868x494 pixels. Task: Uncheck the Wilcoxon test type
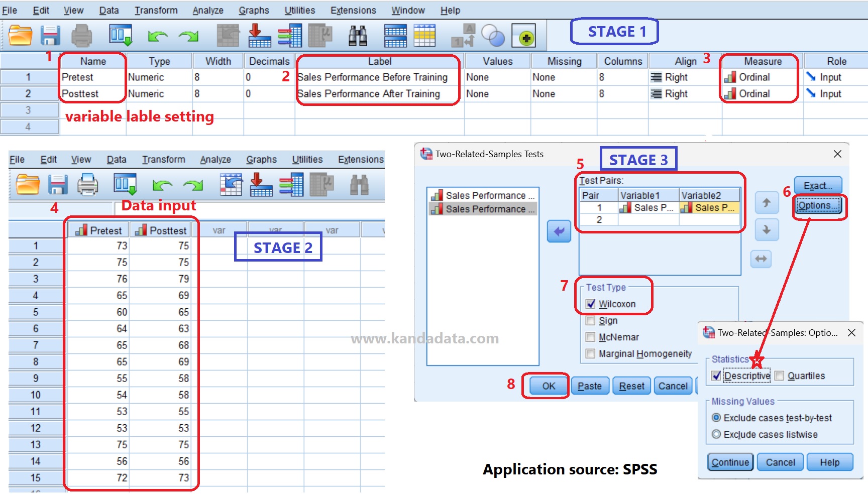click(x=591, y=304)
